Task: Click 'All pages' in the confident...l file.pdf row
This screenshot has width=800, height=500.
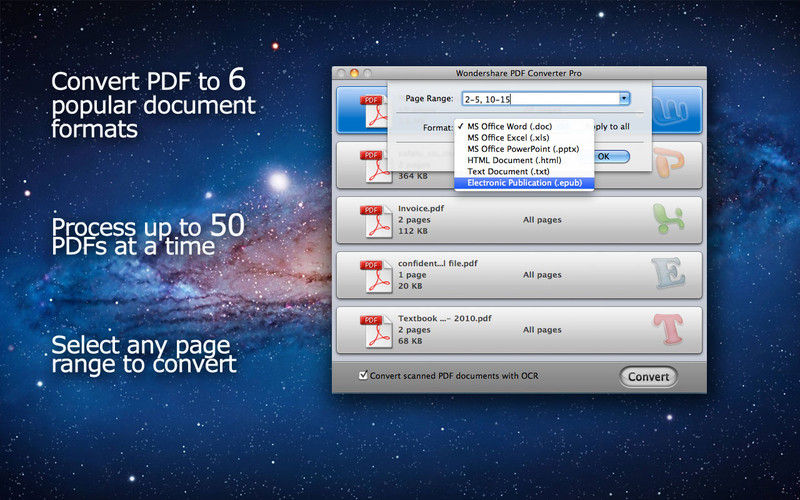Action: coord(542,275)
